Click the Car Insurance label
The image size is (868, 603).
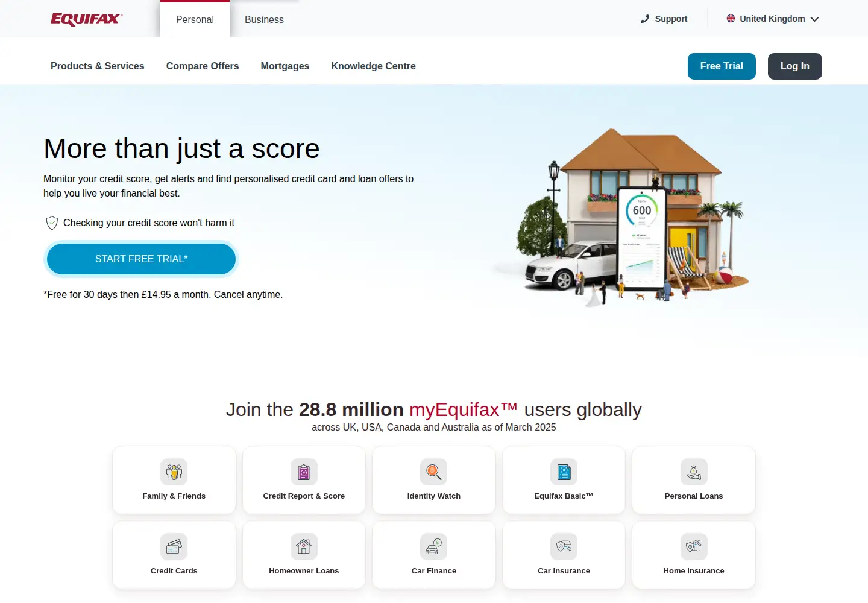point(564,571)
